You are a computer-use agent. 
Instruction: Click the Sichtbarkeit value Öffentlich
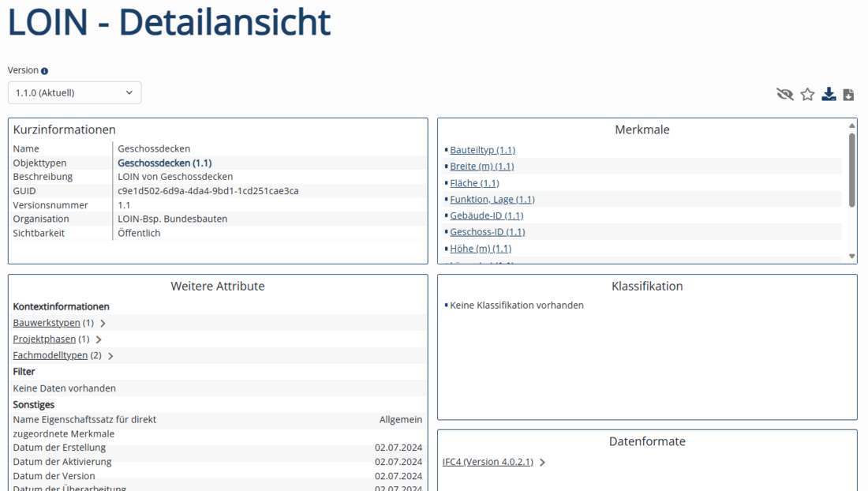(139, 233)
